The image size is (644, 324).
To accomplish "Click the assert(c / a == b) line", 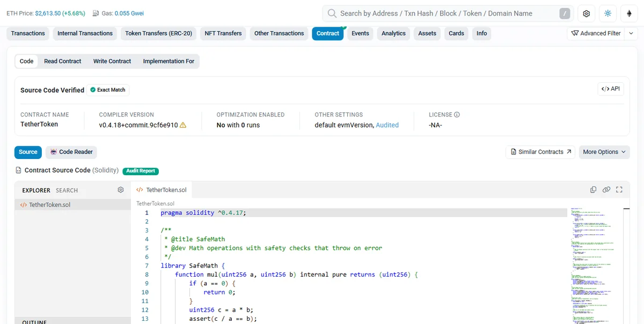I will click(223, 319).
